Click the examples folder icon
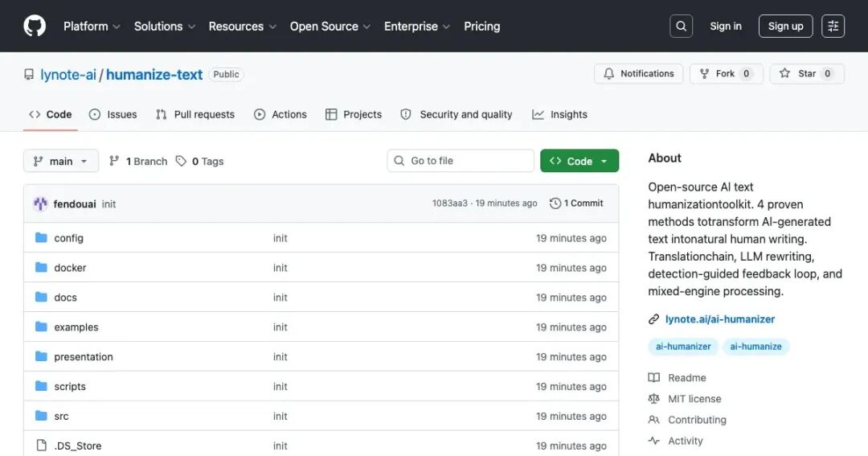Image resolution: width=868 pixels, height=456 pixels. point(41,327)
